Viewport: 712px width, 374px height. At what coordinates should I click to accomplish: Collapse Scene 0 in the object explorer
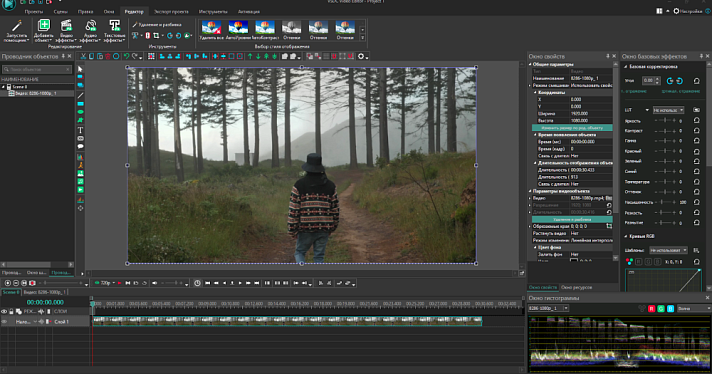3,86
